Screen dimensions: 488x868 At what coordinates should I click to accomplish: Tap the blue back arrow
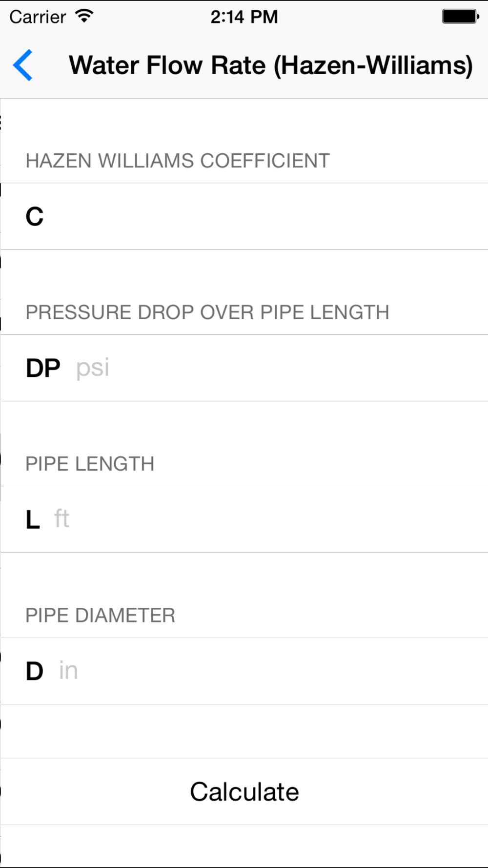[x=23, y=65]
